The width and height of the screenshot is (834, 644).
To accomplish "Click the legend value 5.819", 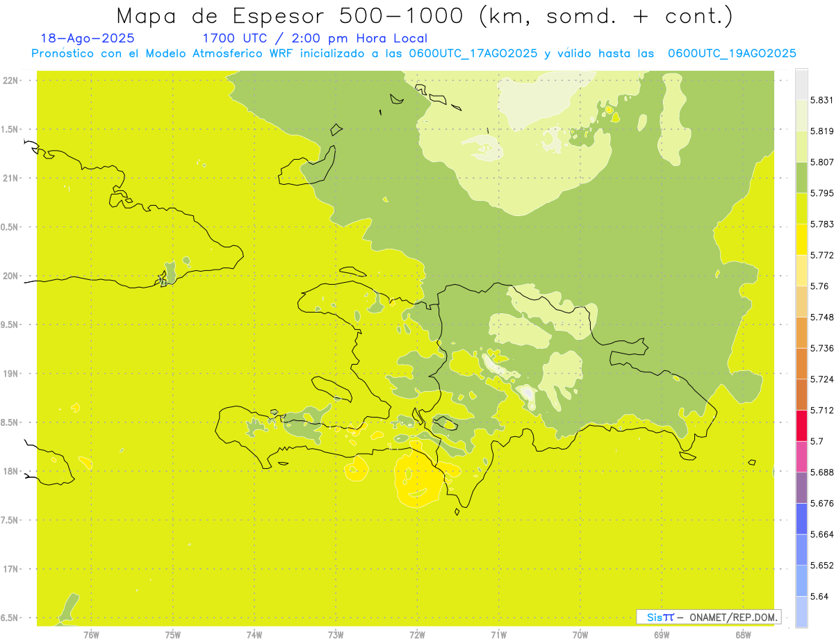I will pos(821,131).
